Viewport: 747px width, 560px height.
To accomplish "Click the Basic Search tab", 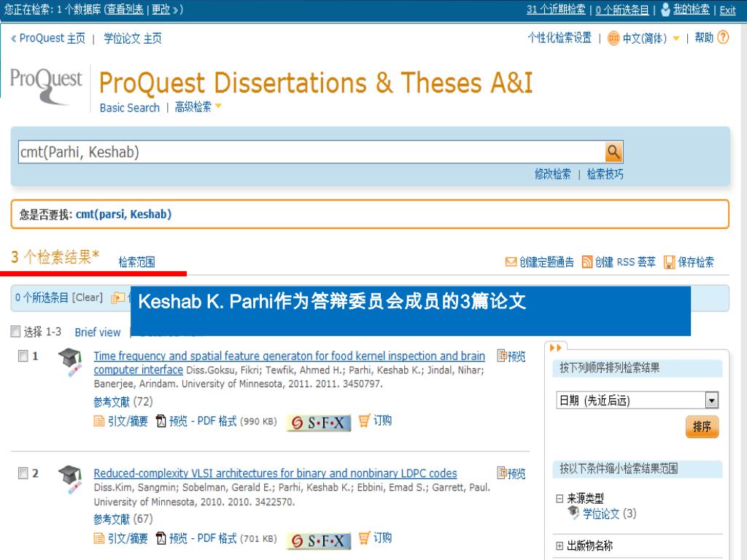I will 130,108.
